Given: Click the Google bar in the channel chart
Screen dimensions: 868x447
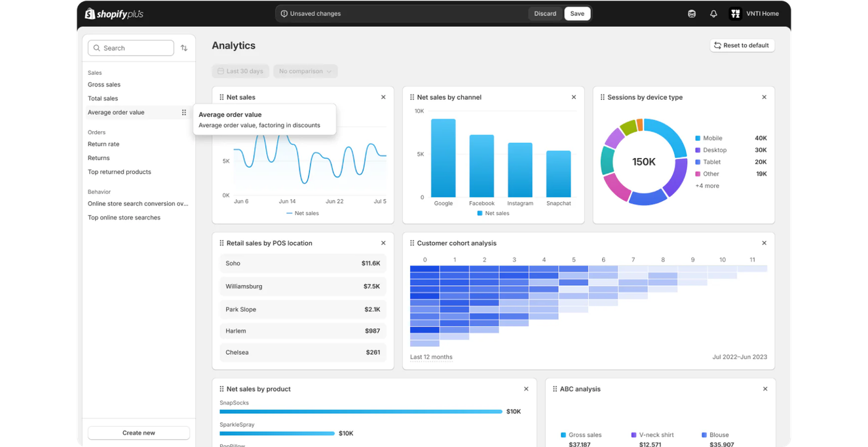Looking at the screenshot, I should click(443, 158).
